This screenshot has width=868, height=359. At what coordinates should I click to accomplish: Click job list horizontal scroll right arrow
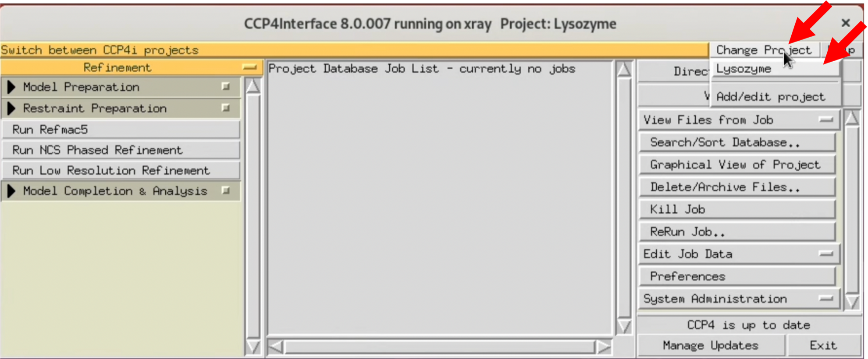click(x=604, y=347)
